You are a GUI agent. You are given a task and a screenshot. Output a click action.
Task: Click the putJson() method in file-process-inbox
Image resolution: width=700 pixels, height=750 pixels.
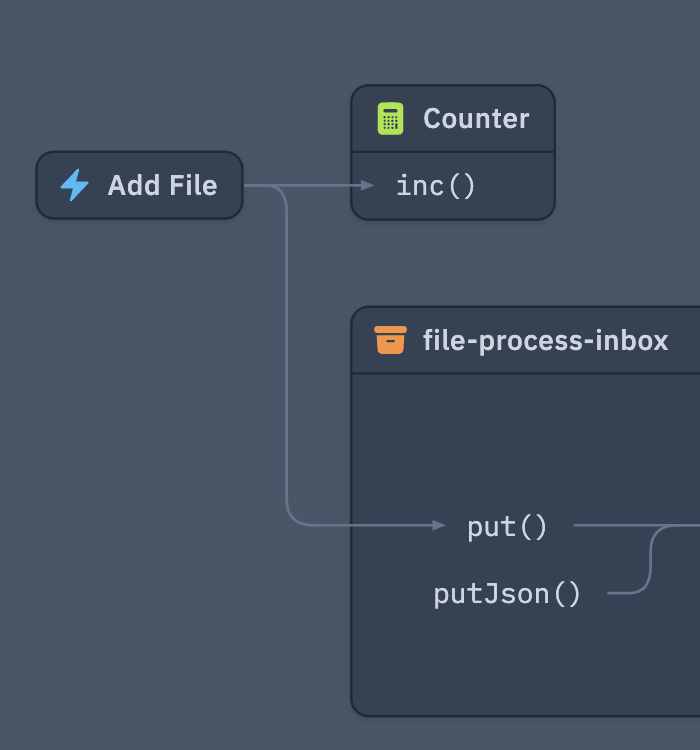(x=507, y=594)
